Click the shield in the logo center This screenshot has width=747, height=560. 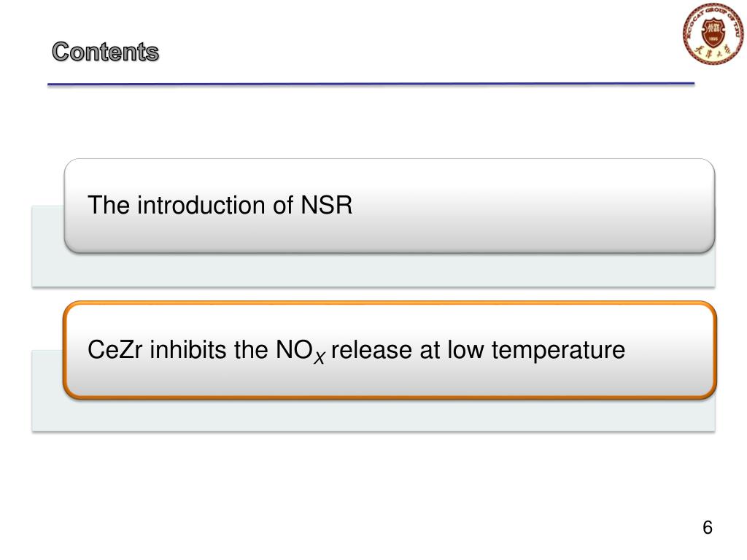713,31
